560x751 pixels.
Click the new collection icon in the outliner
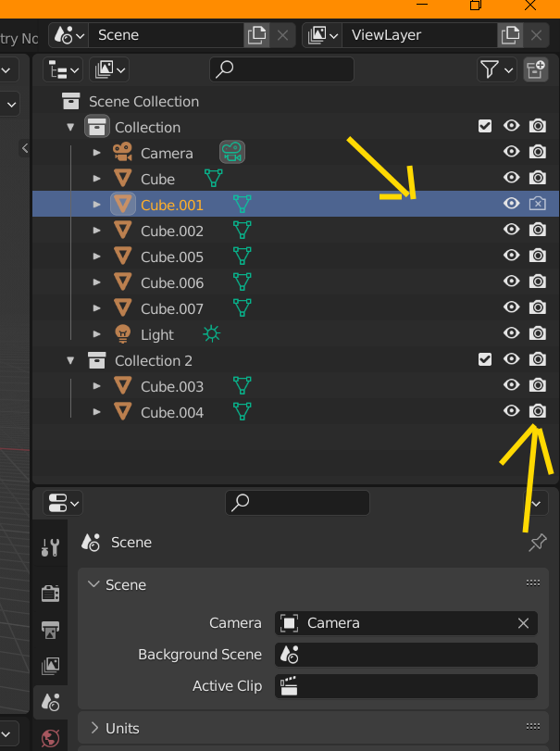click(x=536, y=69)
